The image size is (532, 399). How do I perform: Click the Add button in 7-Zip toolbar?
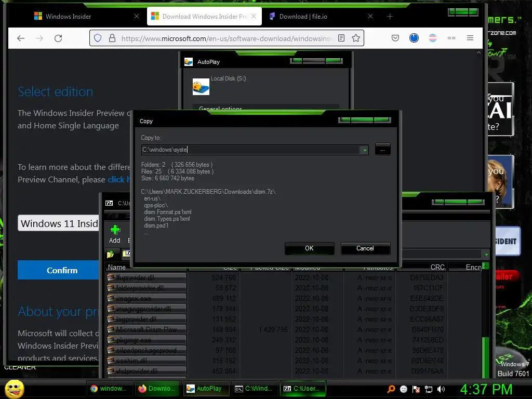[x=115, y=234]
